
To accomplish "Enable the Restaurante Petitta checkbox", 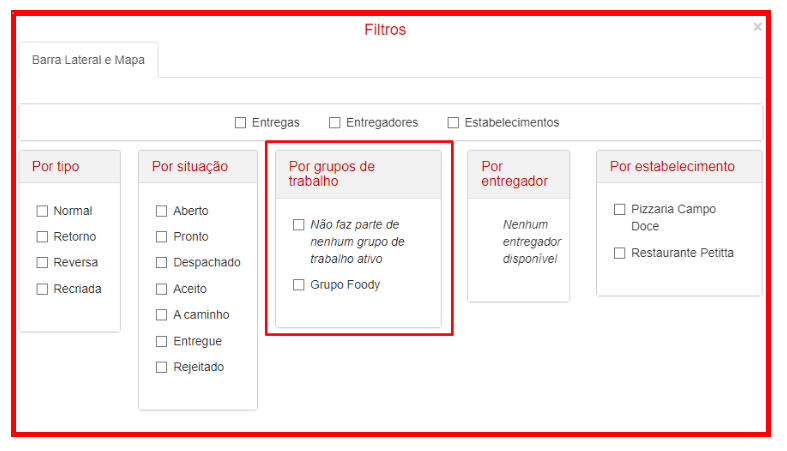I will [x=620, y=254].
